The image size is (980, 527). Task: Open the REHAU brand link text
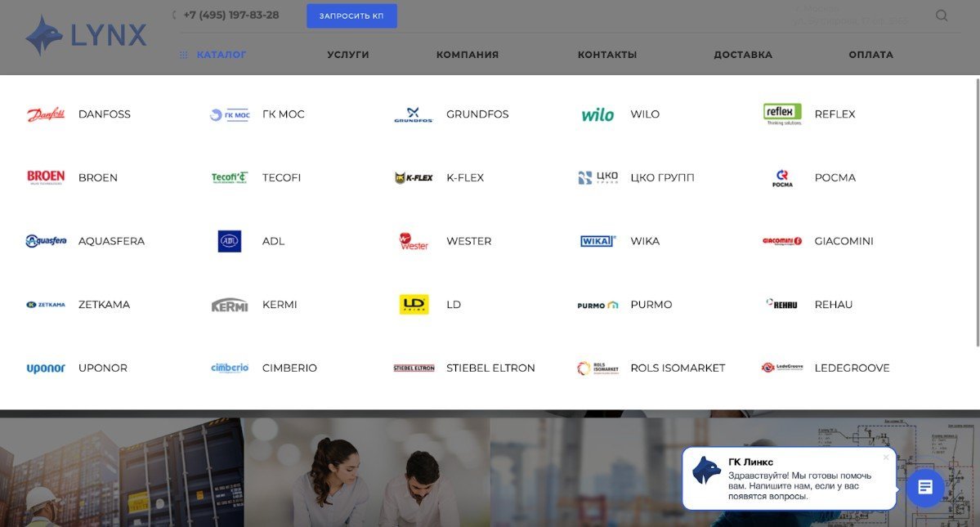[x=834, y=305]
